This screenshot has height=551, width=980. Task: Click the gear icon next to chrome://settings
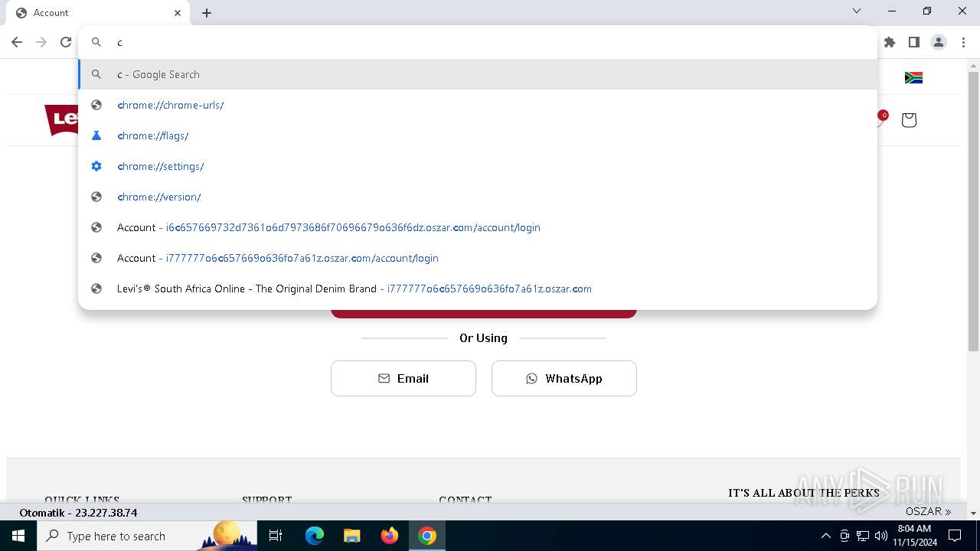[96, 166]
